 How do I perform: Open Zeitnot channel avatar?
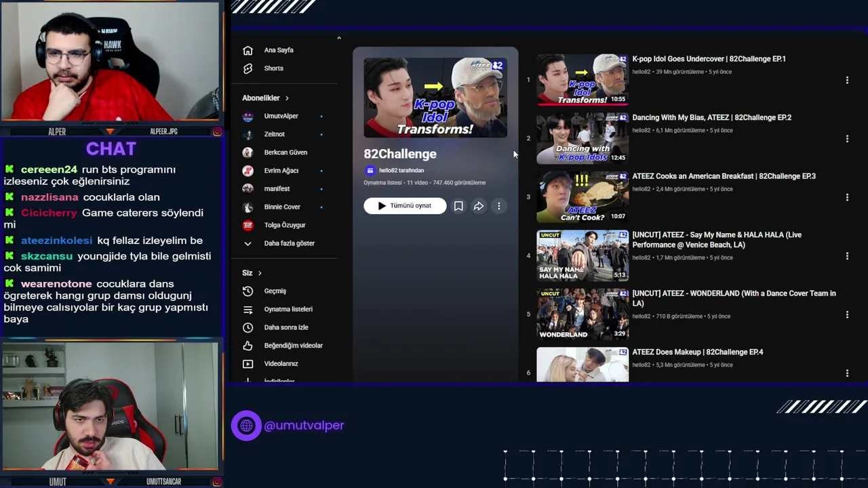click(248, 134)
